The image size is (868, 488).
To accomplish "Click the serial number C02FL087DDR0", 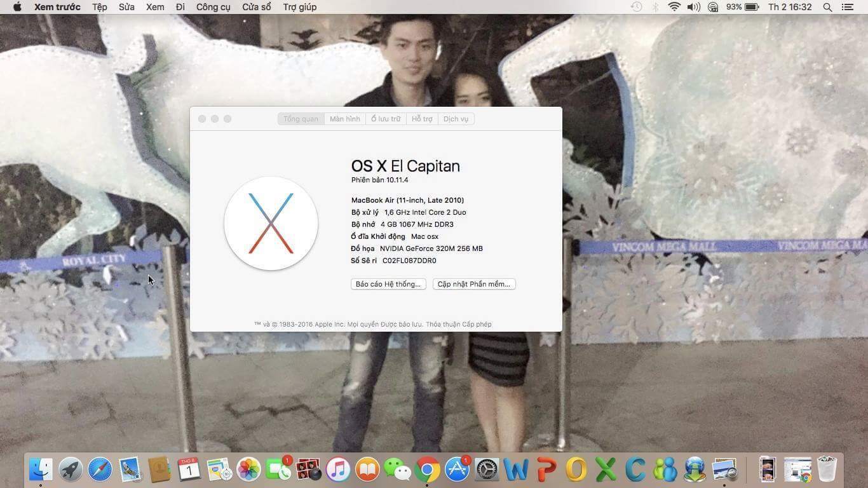I will 409,261.
